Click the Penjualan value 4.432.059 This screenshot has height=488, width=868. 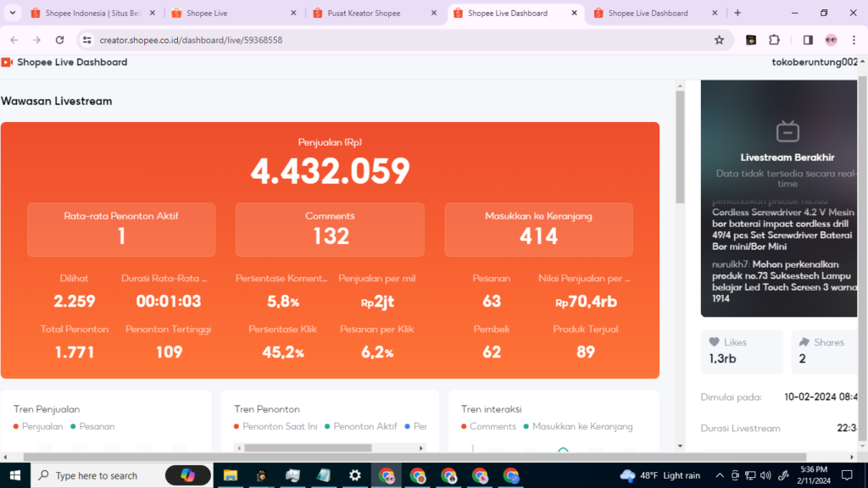tap(330, 170)
